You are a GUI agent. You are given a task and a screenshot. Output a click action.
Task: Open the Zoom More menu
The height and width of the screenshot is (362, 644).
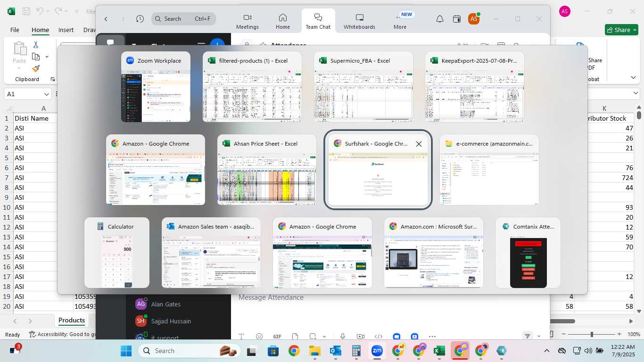pos(400,22)
